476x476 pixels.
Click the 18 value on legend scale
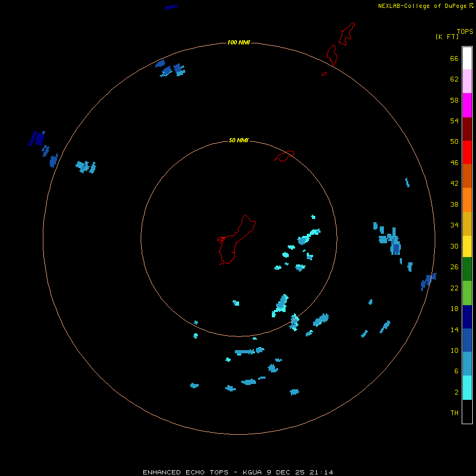(x=454, y=309)
